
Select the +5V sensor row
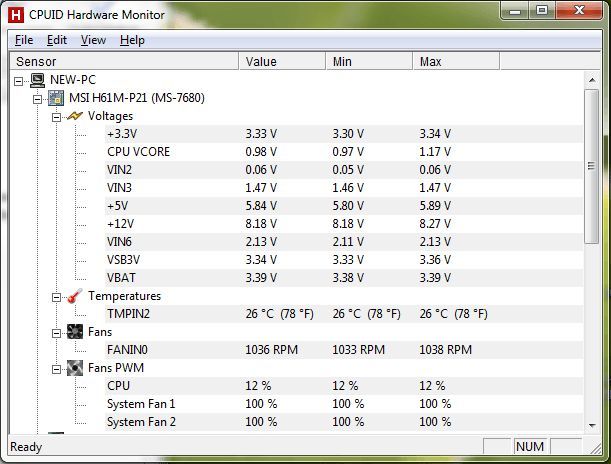pos(344,206)
